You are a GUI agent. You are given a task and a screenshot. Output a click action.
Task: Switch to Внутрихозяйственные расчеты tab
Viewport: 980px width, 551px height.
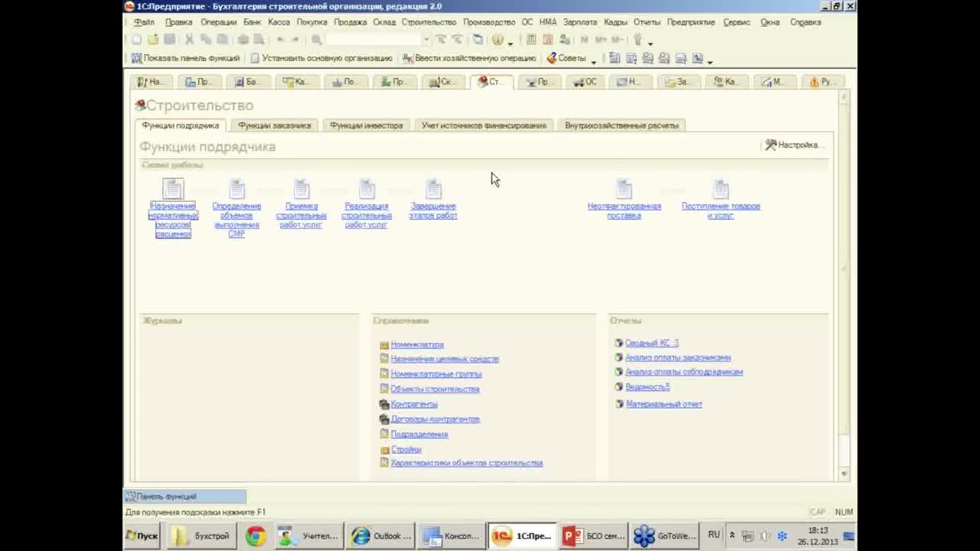coord(622,126)
